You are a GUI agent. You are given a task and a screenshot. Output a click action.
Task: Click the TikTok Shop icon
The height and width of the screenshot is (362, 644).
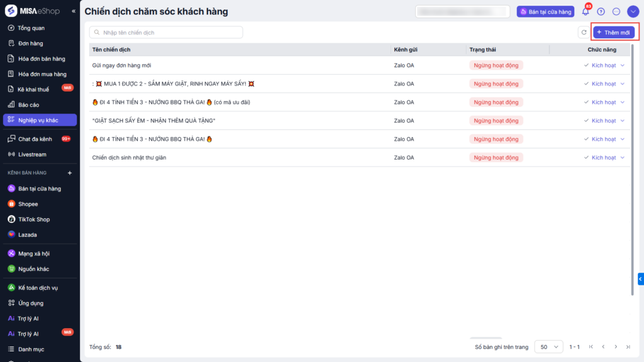pyautogui.click(x=11, y=219)
